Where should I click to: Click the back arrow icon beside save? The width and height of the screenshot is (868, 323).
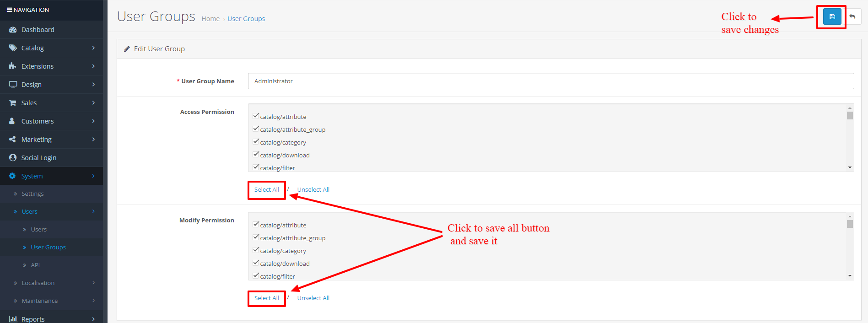(x=852, y=17)
